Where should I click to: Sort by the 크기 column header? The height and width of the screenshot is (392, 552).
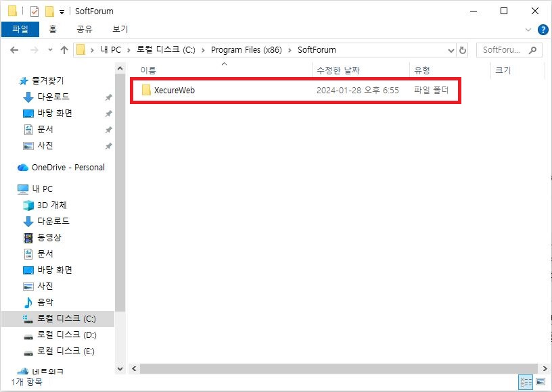tap(503, 70)
